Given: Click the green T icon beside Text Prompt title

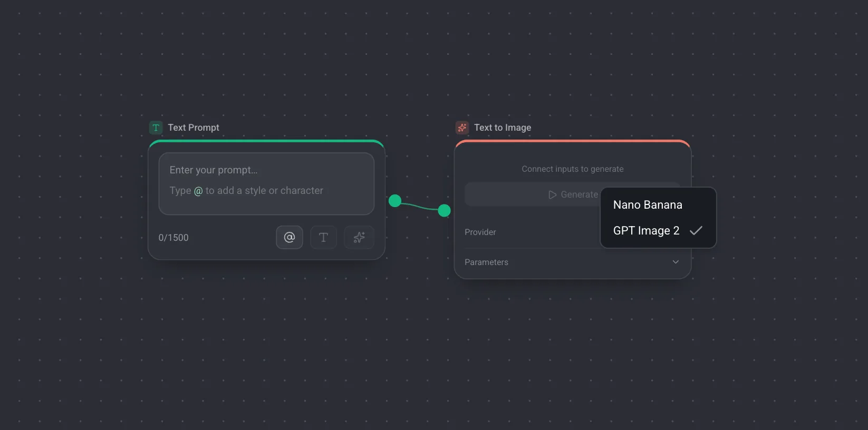Looking at the screenshot, I should click(156, 128).
